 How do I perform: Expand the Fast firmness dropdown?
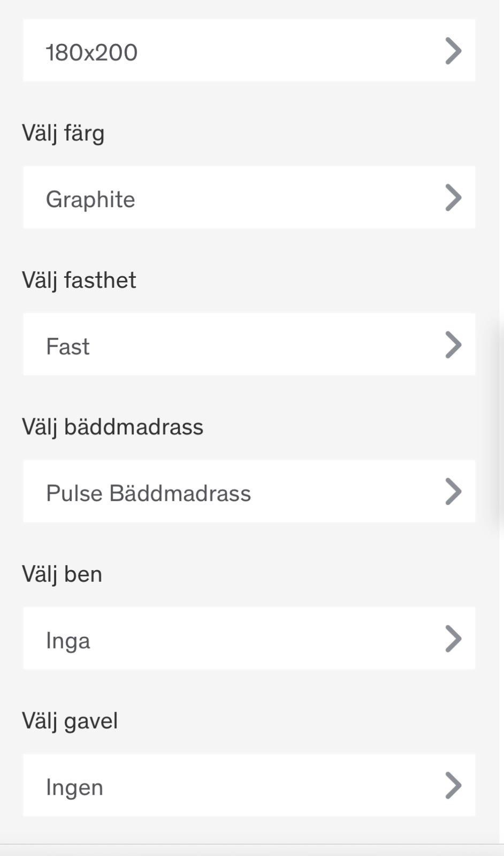tap(249, 345)
